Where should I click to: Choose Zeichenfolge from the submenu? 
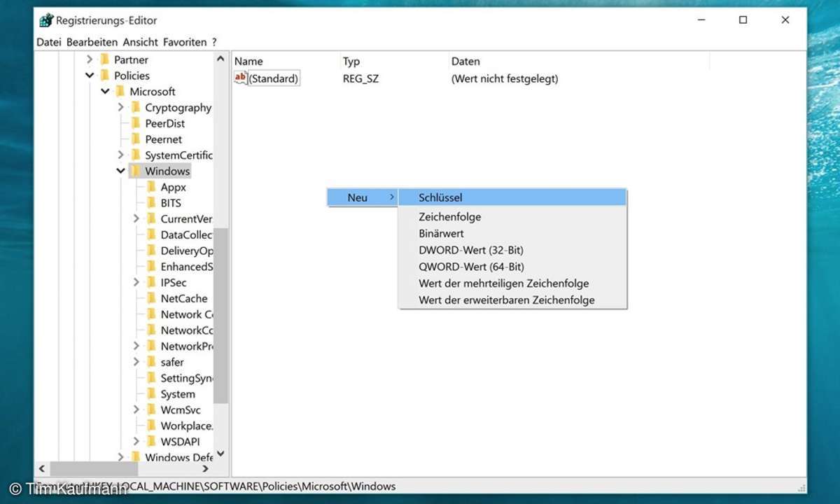(512, 217)
